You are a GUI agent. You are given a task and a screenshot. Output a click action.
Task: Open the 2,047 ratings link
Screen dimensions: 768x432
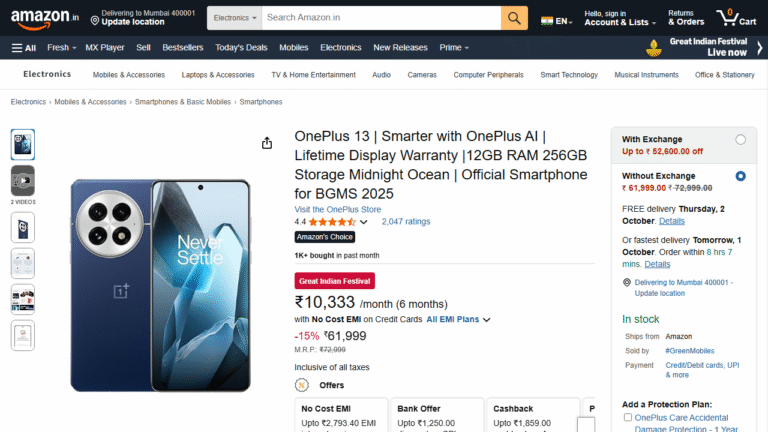pyautogui.click(x=406, y=222)
